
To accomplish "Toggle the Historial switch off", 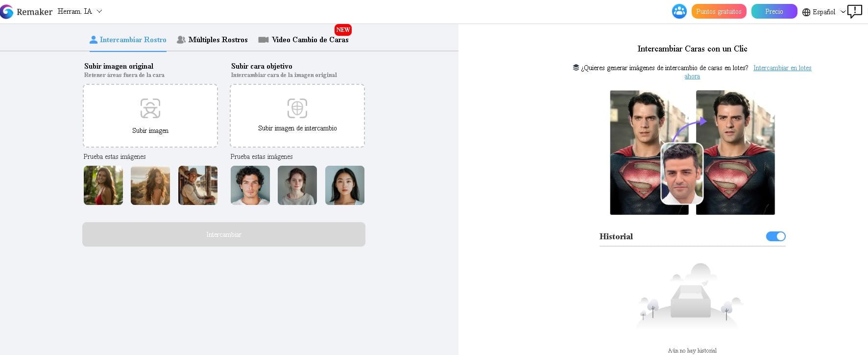I will click(x=775, y=236).
